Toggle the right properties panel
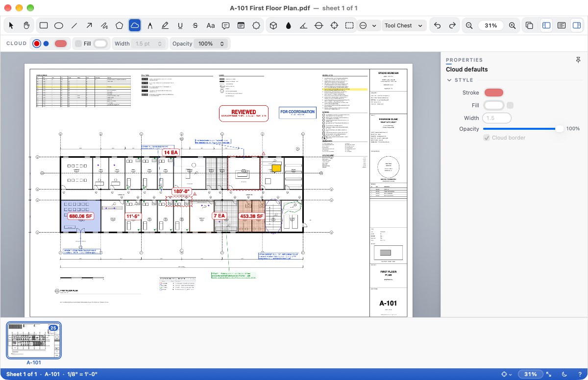 point(577,25)
